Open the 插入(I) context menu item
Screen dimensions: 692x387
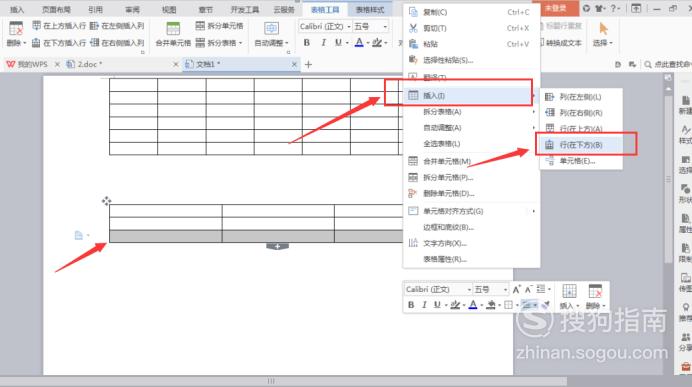(471, 95)
